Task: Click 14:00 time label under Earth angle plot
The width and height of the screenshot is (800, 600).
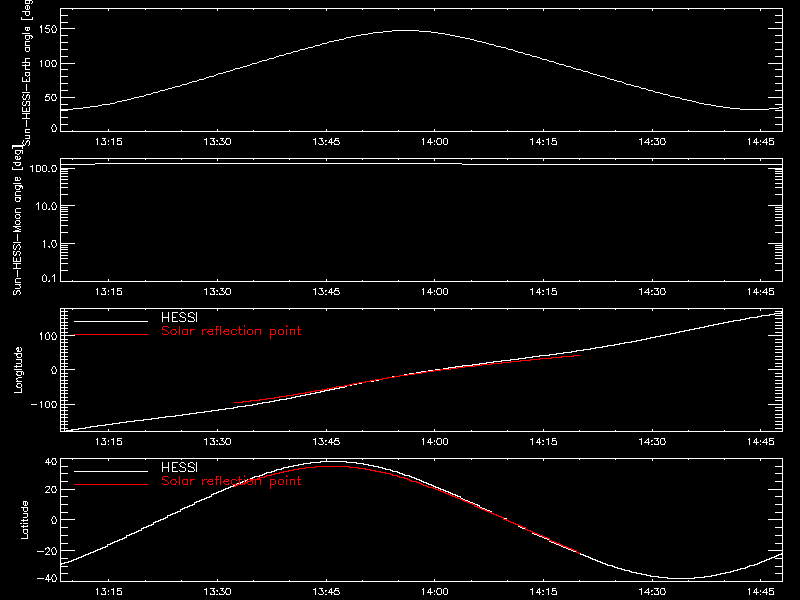Action: tap(435, 141)
